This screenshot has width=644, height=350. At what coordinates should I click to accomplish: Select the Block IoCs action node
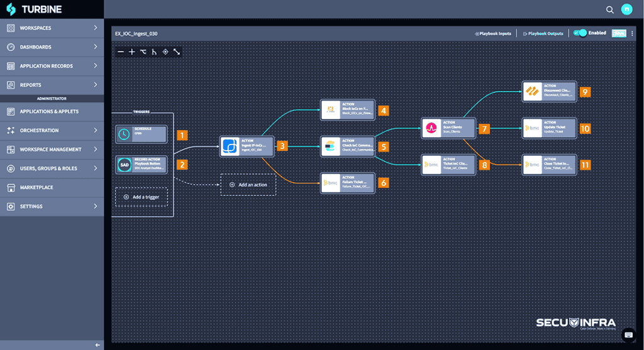tap(347, 110)
